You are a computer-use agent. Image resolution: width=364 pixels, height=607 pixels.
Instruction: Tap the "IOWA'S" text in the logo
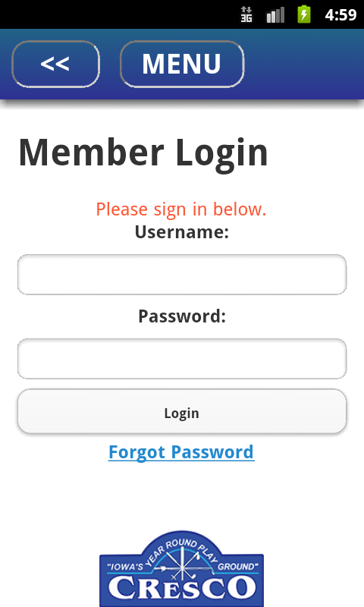[125, 567]
